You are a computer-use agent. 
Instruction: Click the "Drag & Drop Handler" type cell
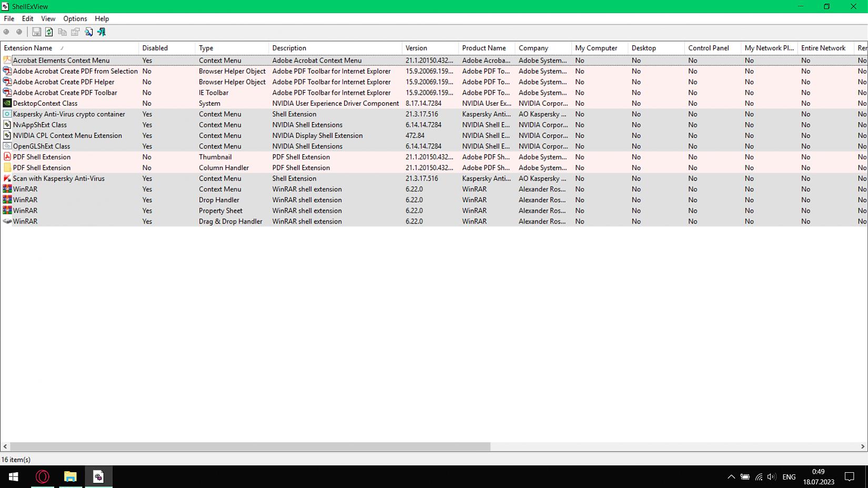click(230, 221)
